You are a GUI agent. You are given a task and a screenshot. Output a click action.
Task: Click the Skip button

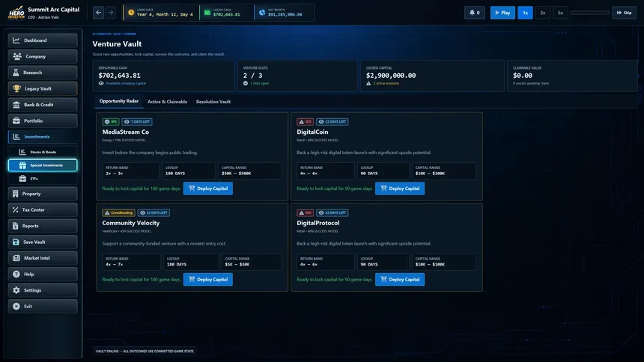[624, 13]
